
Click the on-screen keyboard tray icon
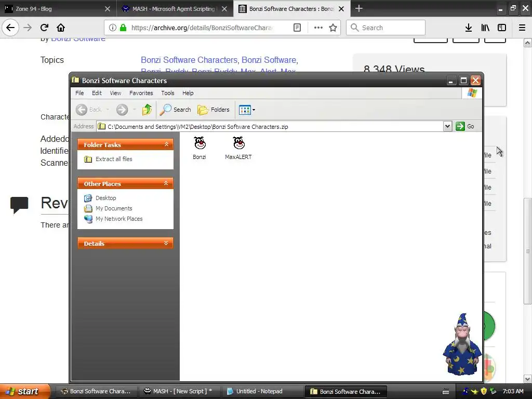pos(446,392)
